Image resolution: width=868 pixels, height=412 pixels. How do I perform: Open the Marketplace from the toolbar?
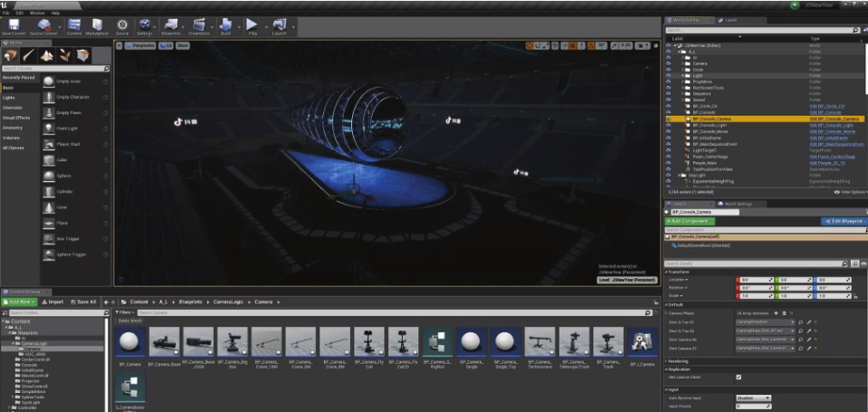[96, 25]
